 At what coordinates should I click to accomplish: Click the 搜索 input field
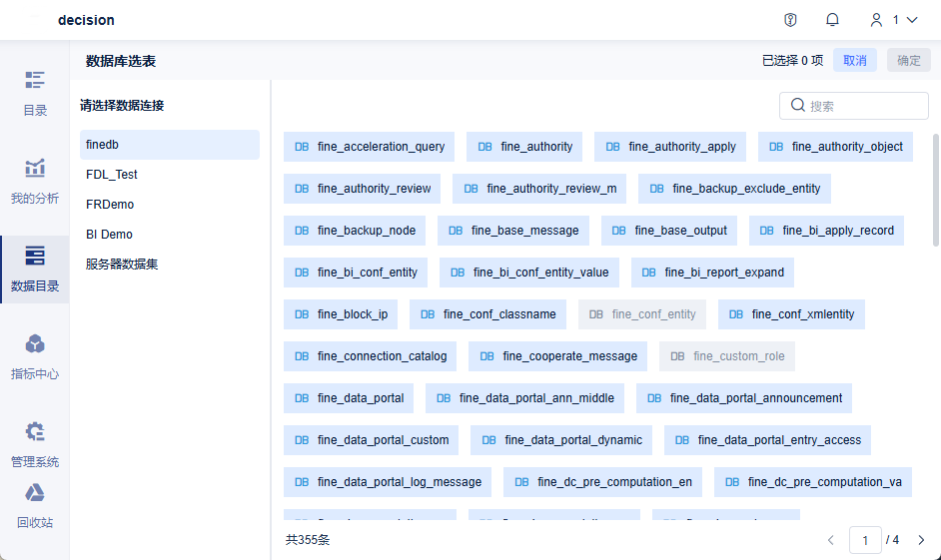(853, 106)
